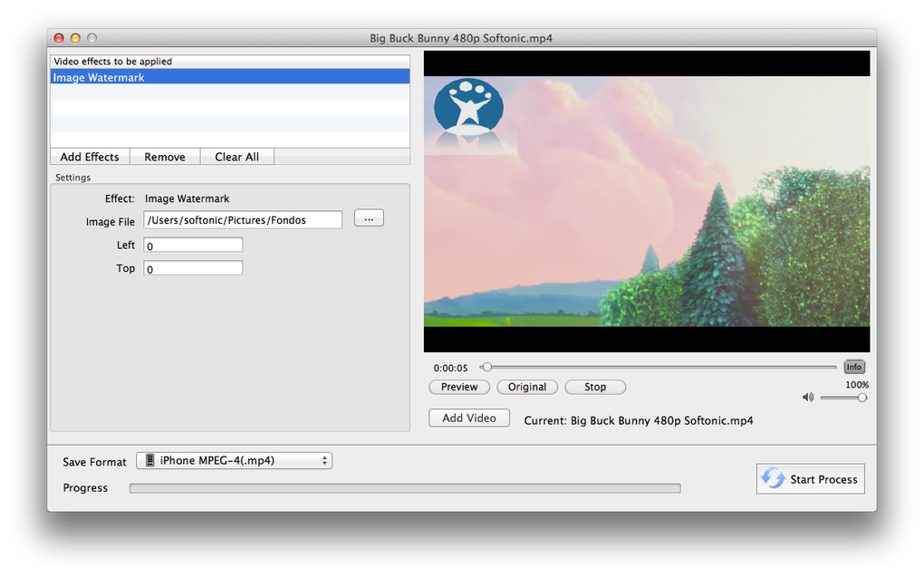Click the video seek slider knob
The height and width of the screenshot is (577, 924).
coord(486,367)
